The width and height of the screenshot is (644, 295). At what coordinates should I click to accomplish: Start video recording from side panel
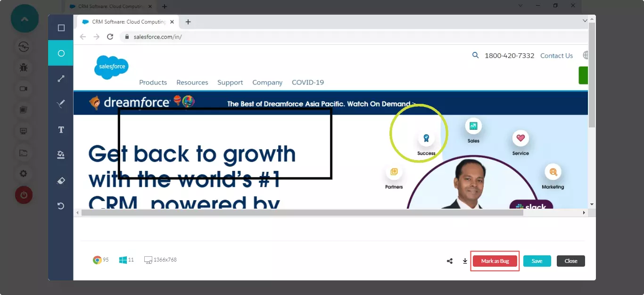pos(24,89)
